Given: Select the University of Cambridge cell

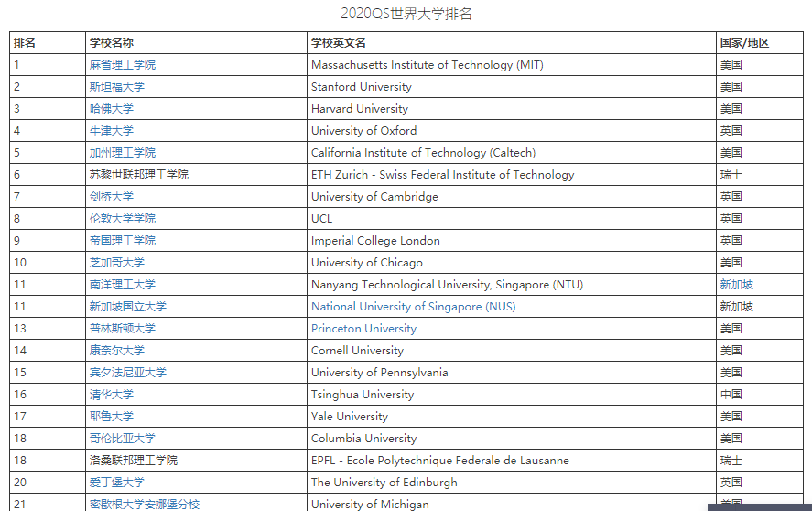Looking at the screenshot, I should (x=512, y=196).
